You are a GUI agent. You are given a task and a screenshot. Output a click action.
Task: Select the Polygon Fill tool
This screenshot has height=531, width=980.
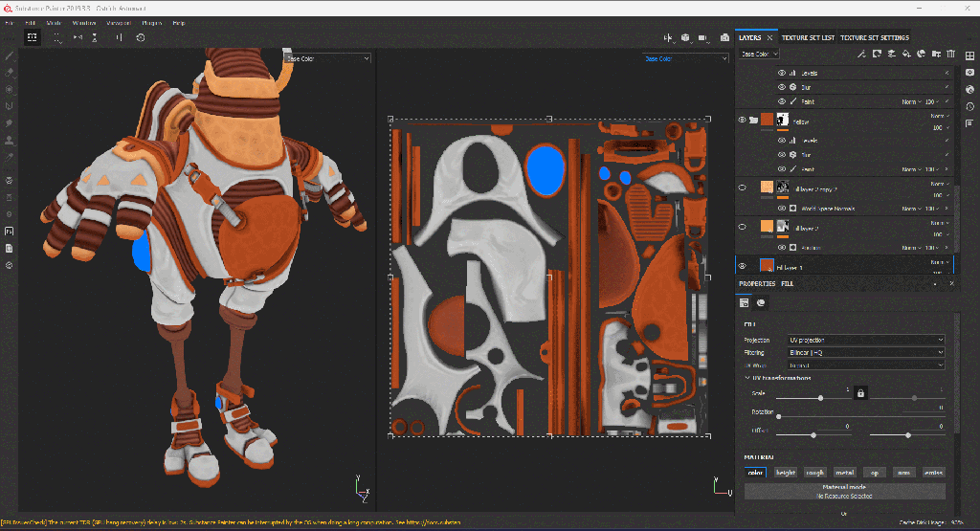click(x=9, y=106)
